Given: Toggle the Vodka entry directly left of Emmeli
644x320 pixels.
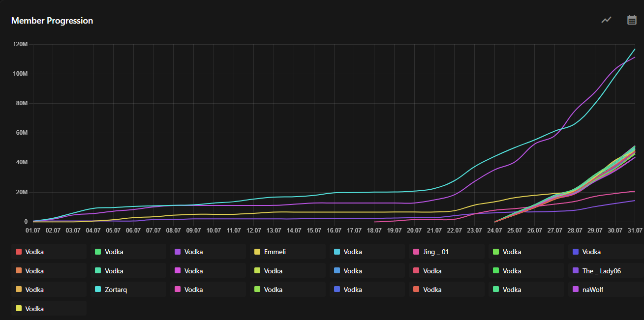Looking at the screenshot, I should [208, 252].
